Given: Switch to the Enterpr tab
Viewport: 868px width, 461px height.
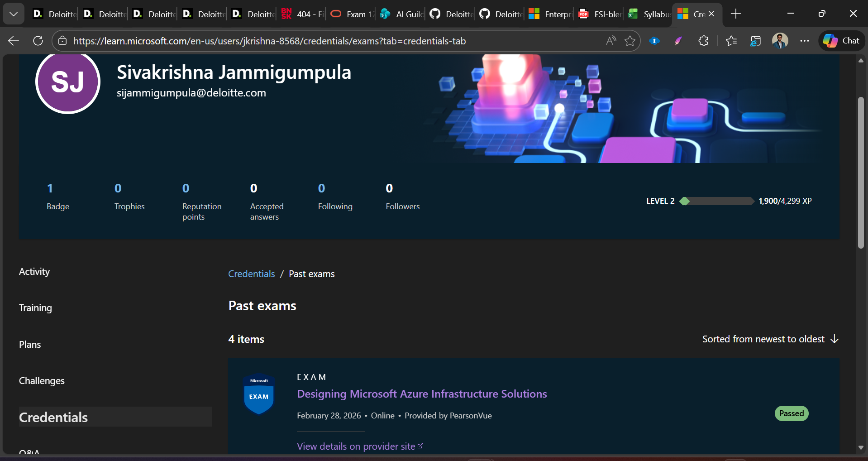Looking at the screenshot, I should pos(550,14).
